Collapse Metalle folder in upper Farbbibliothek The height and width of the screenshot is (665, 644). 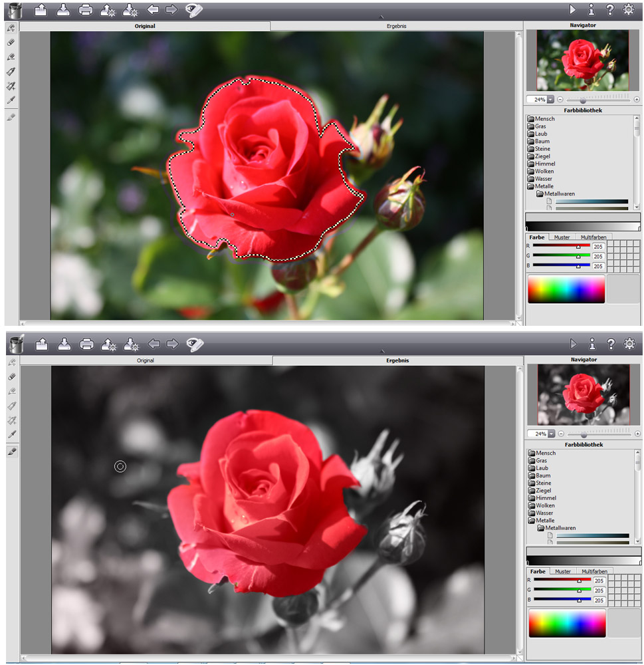540,186
